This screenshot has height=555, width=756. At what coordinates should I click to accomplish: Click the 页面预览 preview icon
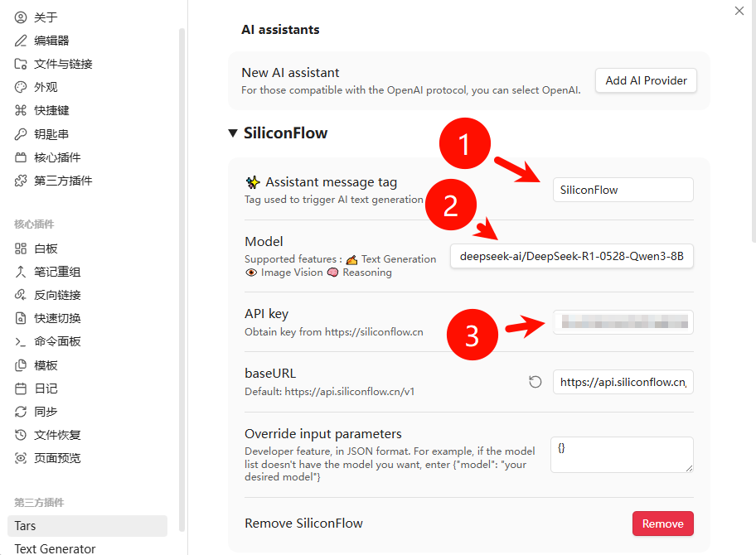tap(20, 458)
